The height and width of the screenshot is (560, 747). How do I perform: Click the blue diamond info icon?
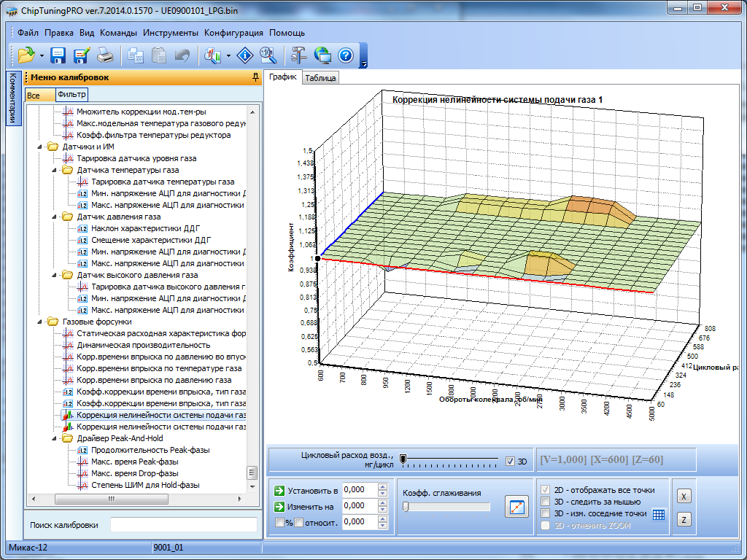coord(247,55)
